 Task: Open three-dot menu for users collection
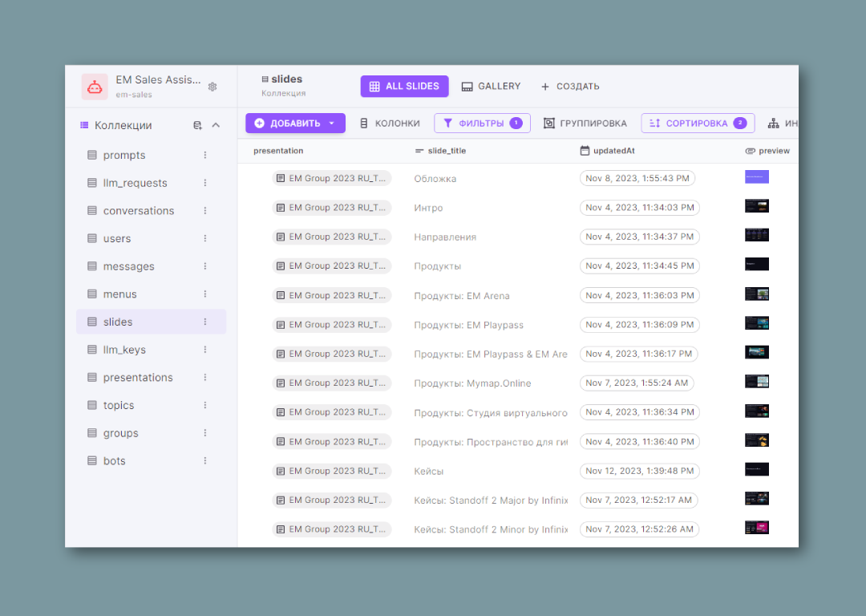coord(205,238)
